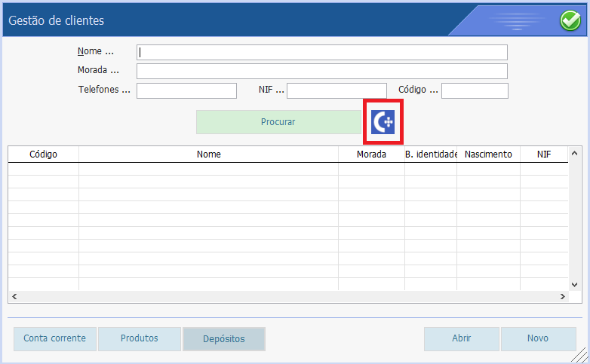
Task: Click the Procurar search button
Action: [x=278, y=122]
